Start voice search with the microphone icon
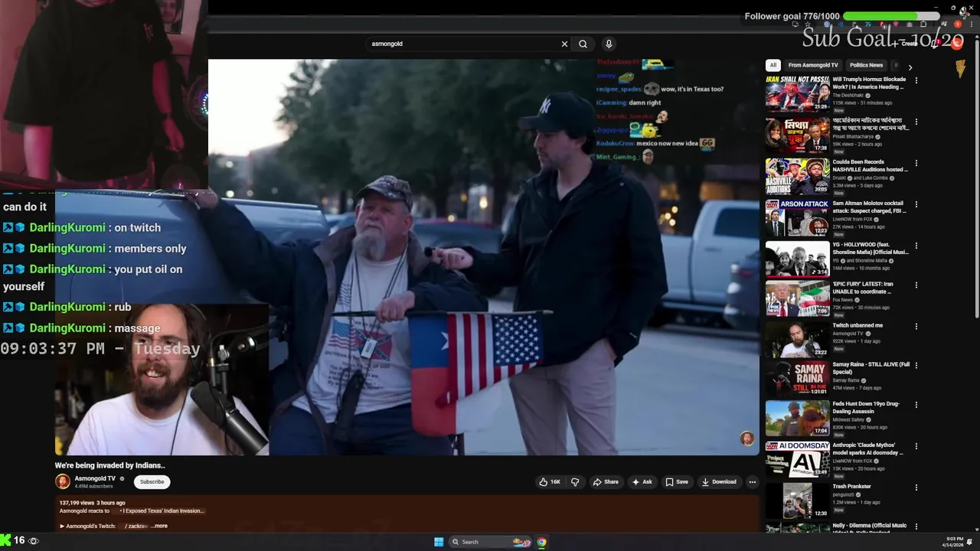 point(609,44)
